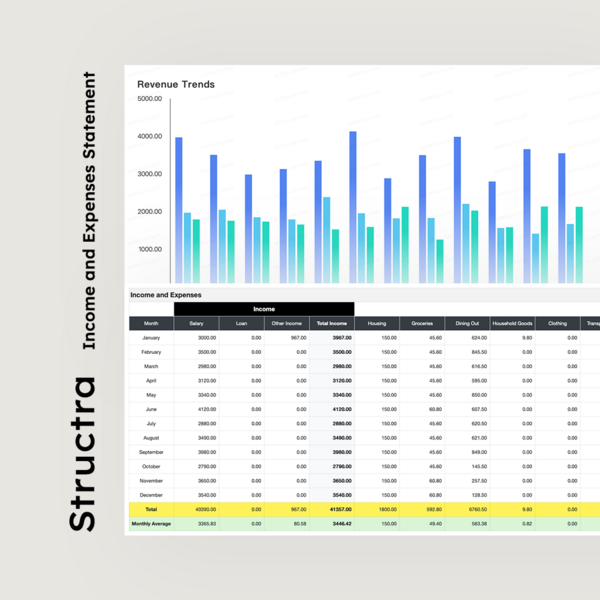
Task: Select the black Income group header
Action: pos(264,309)
